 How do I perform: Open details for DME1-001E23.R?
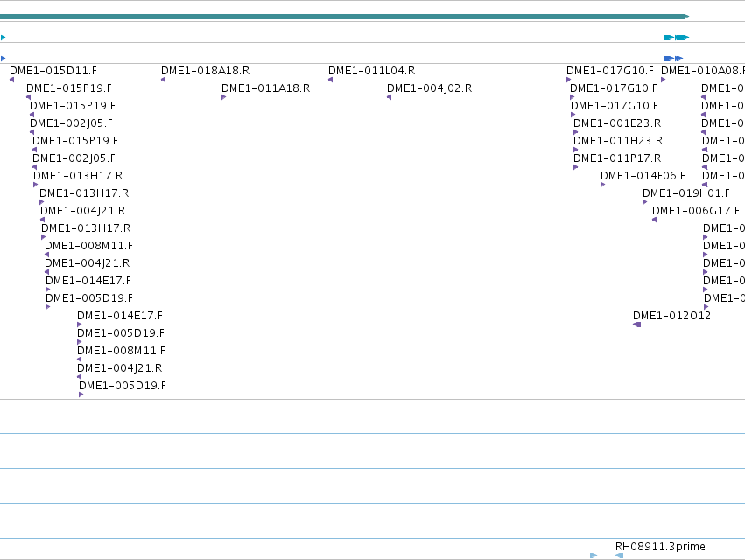617,123
